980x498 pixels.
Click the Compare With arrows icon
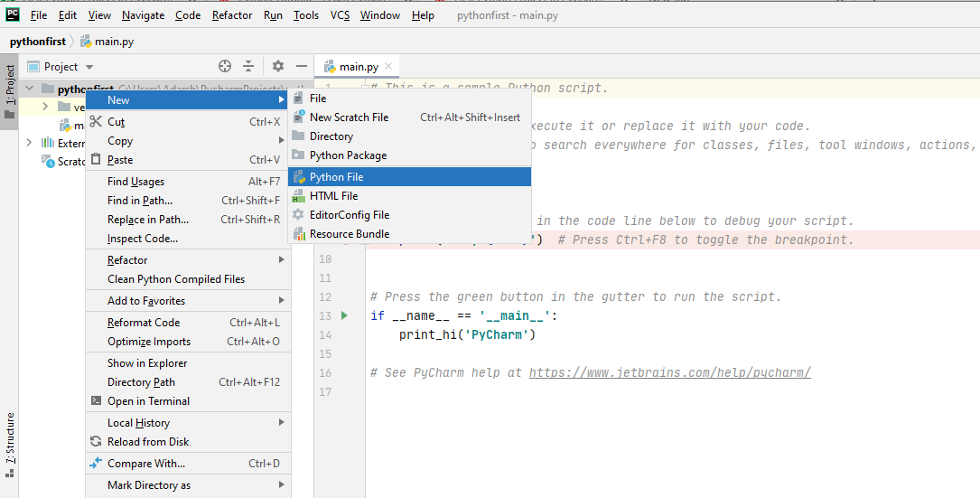click(96, 463)
